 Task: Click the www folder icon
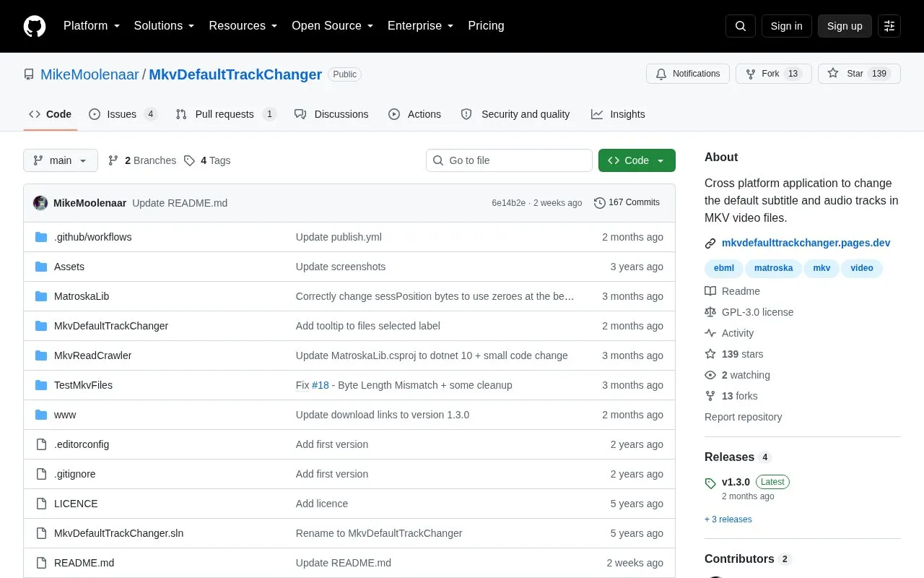(41, 415)
